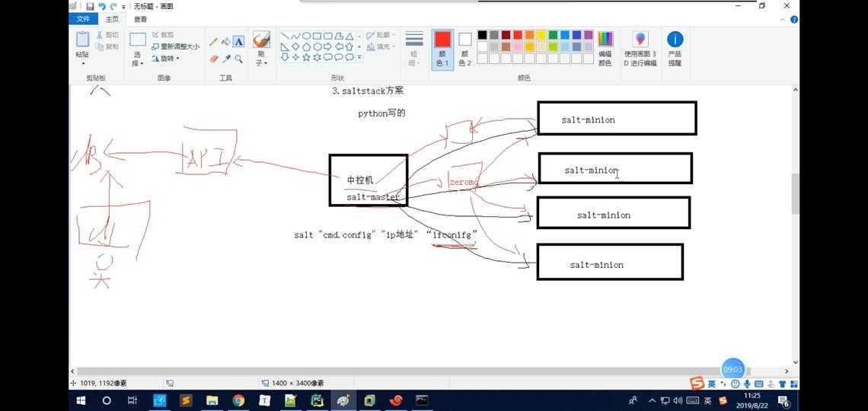Choose the Rectangle shape
868x411 pixels.
point(317,36)
